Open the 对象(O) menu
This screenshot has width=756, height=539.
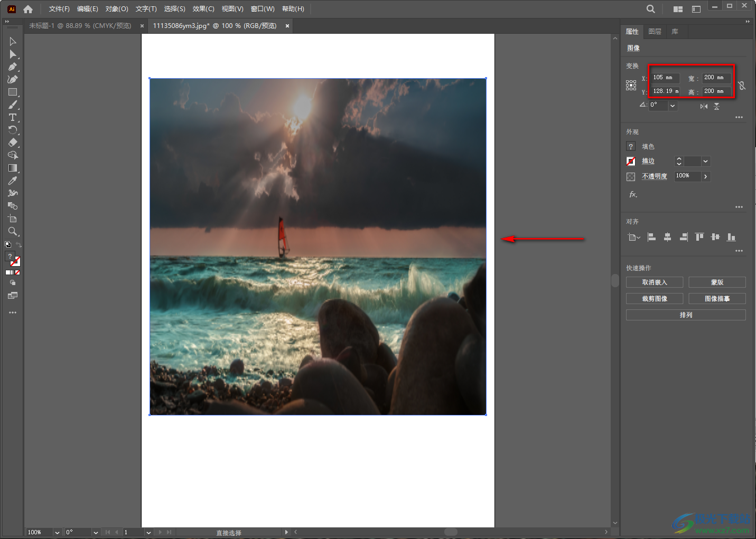pos(117,9)
